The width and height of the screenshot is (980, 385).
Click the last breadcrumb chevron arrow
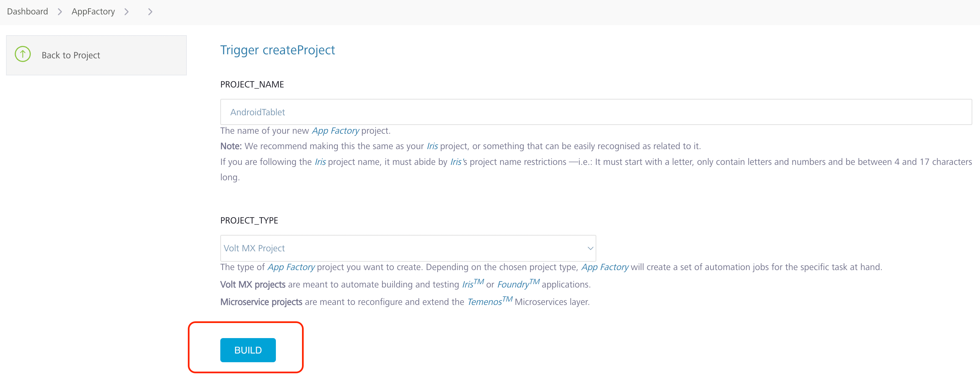(x=150, y=12)
